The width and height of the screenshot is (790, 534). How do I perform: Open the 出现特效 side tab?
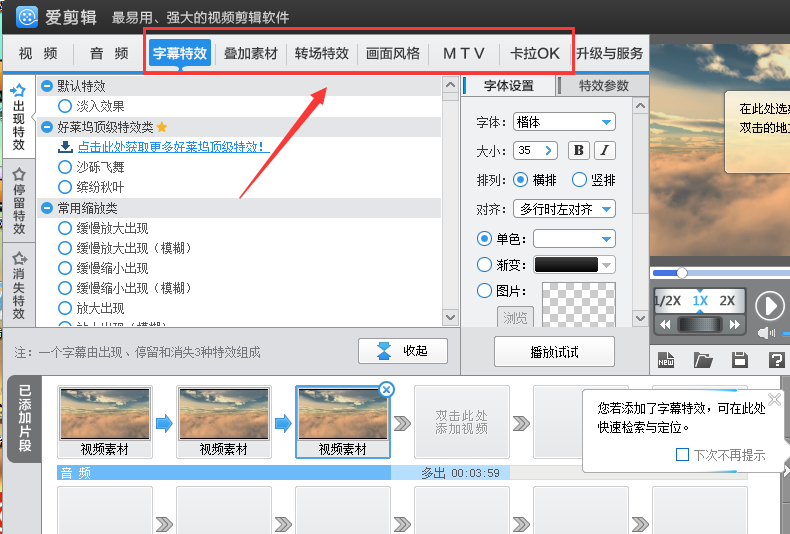coord(19,117)
